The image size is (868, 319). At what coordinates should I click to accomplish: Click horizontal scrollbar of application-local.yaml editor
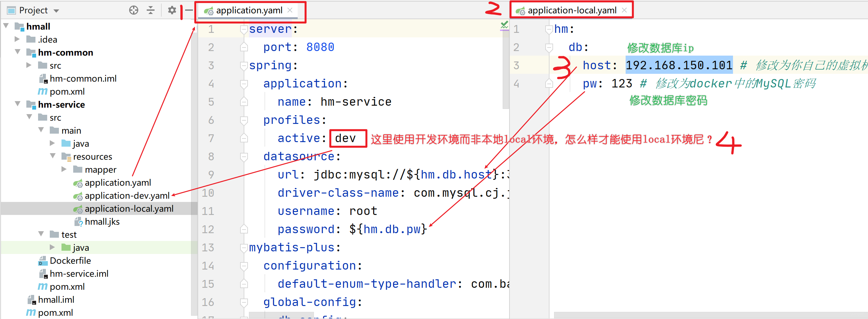coord(711,315)
